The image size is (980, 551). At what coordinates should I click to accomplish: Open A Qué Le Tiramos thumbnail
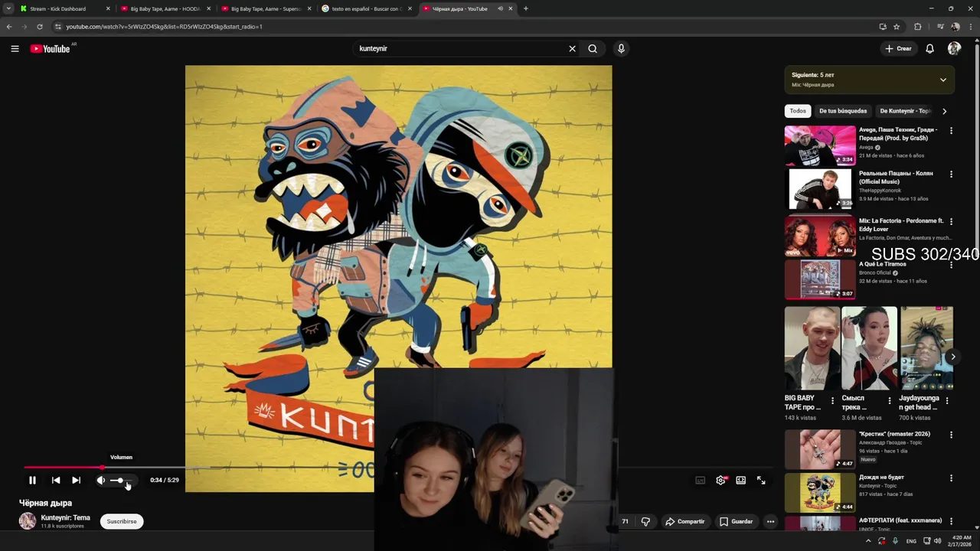click(820, 279)
